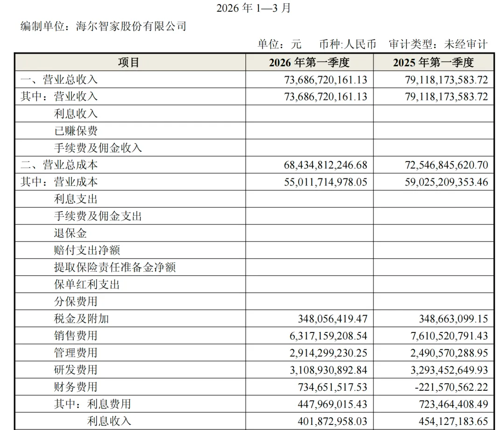This screenshot has width=504, height=430.
Task: Click value 454,127,183.65
Action: point(454,421)
